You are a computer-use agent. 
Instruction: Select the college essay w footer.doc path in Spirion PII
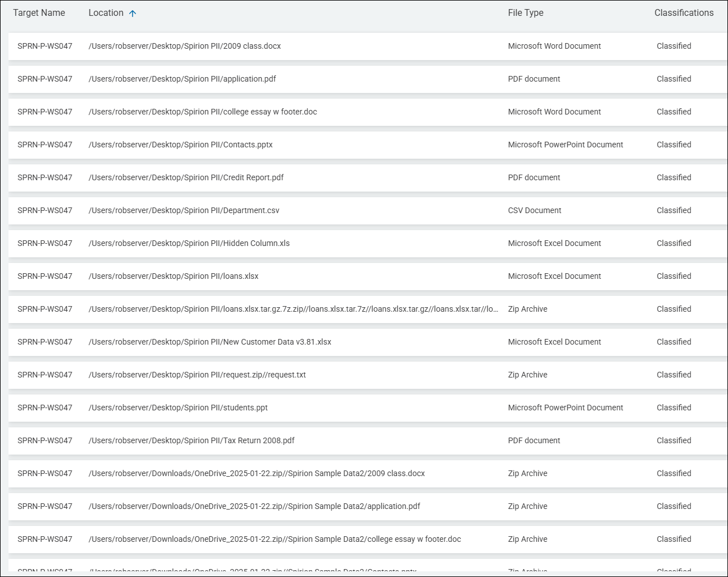point(203,112)
